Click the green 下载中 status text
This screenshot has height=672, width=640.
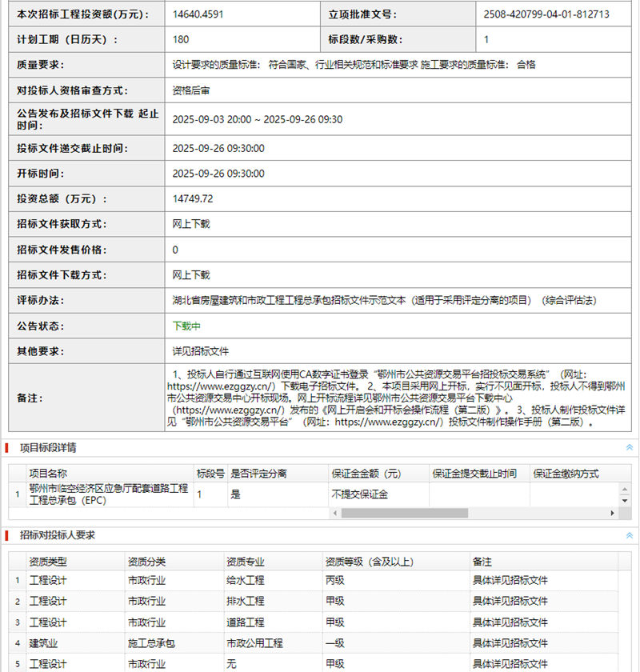pos(186,326)
